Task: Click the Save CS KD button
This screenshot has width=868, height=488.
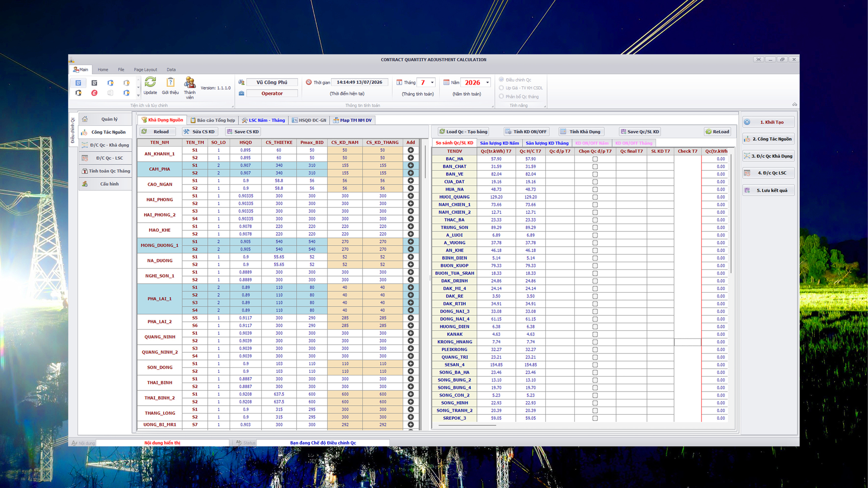Action: [243, 131]
